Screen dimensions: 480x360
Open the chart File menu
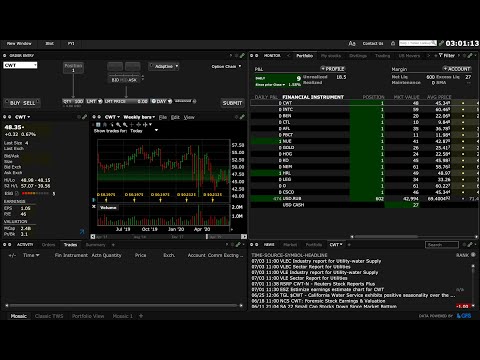(163, 117)
